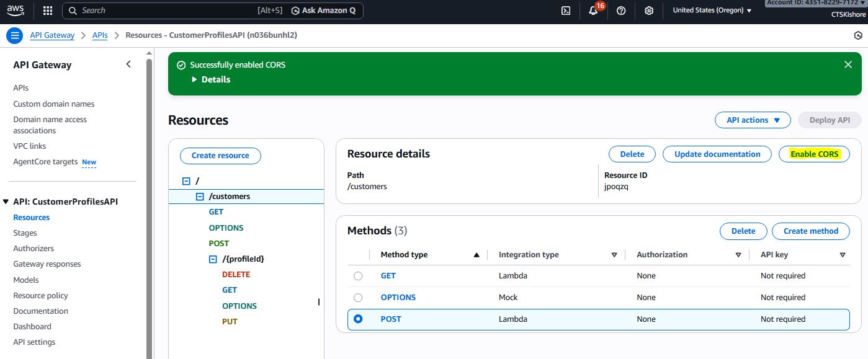The width and height of the screenshot is (868, 359).
Task: Open the help question mark menu
Action: click(621, 11)
